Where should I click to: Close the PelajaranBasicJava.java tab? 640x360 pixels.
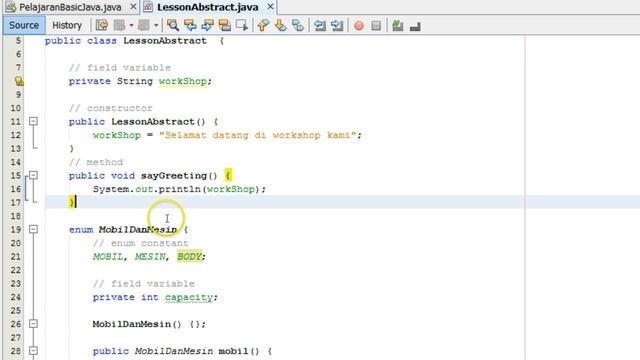tap(133, 7)
